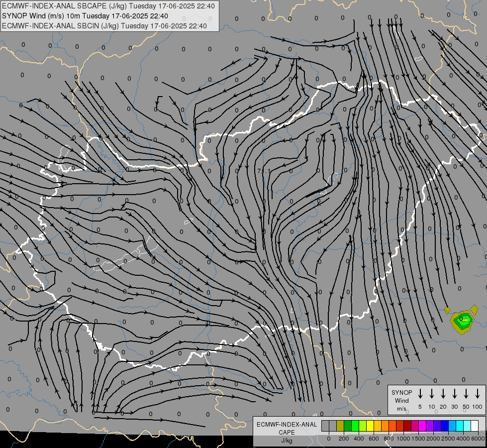Click the 10 label in wind legend
487x448 pixels.
pos(432,407)
